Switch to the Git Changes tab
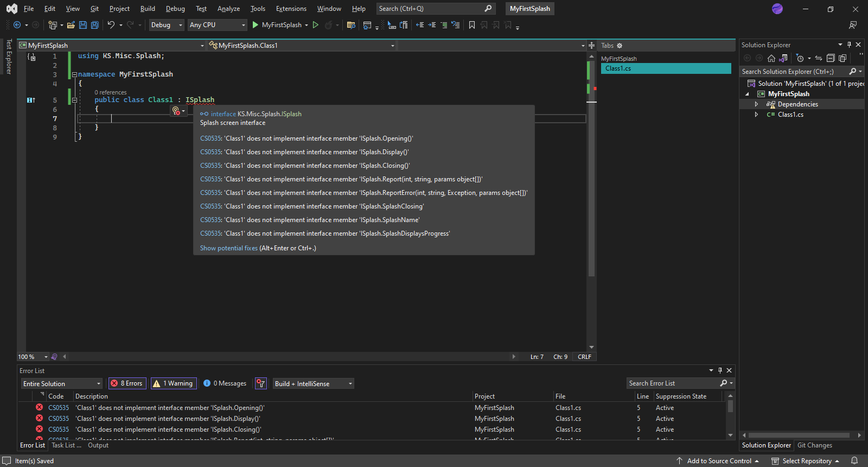This screenshot has height=467, width=868. pos(814,445)
